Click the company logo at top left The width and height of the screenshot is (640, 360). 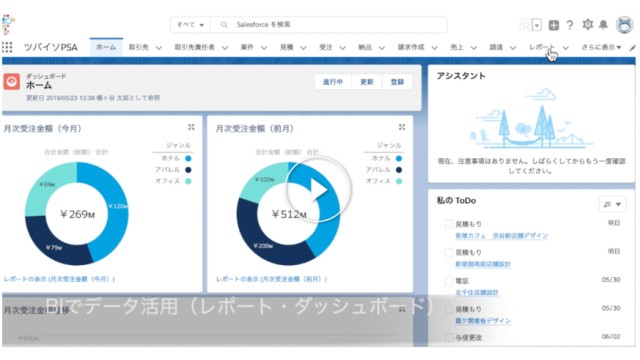point(8,24)
